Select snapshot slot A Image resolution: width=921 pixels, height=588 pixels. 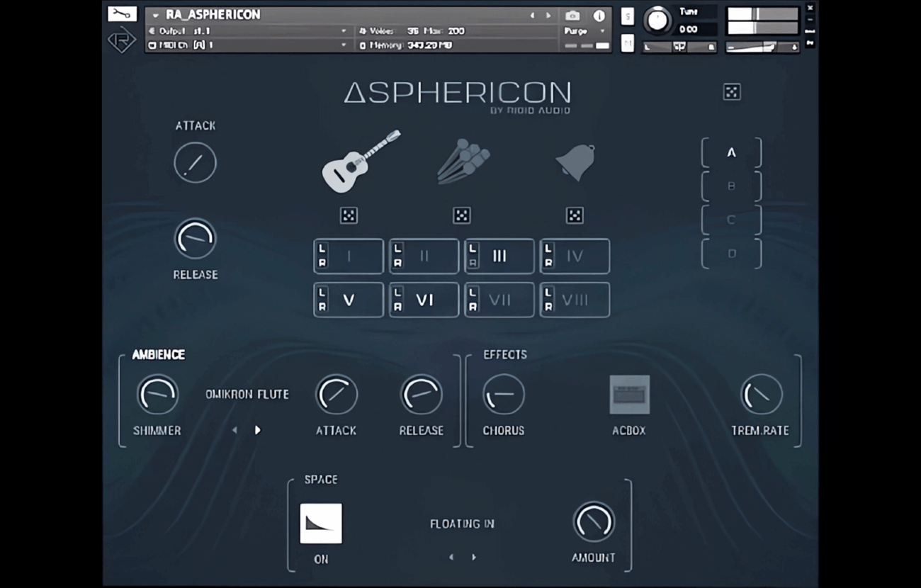(x=732, y=152)
